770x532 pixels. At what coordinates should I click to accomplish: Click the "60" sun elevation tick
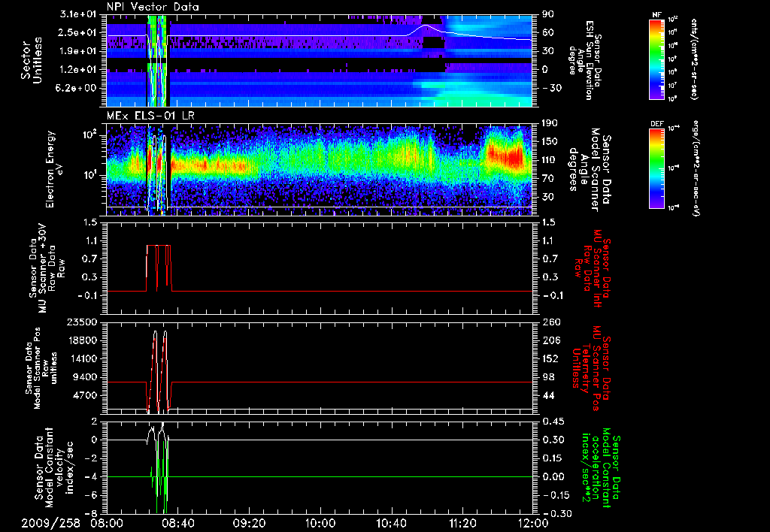point(547,33)
